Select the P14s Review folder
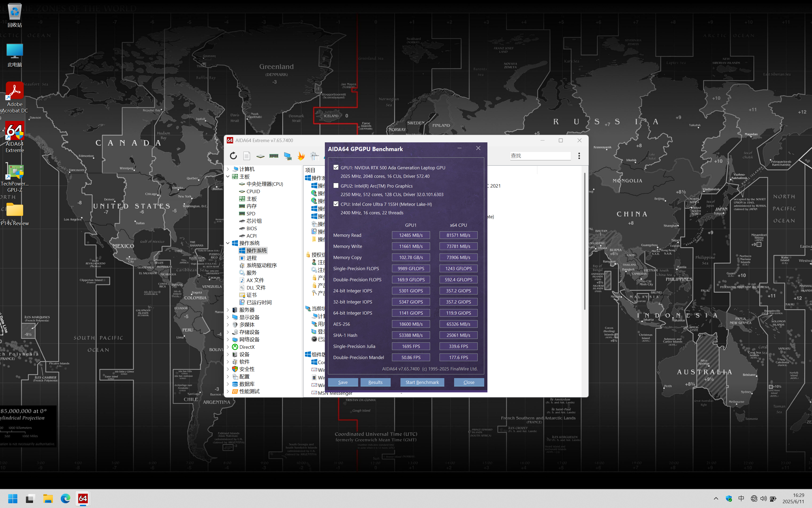 (x=15, y=214)
